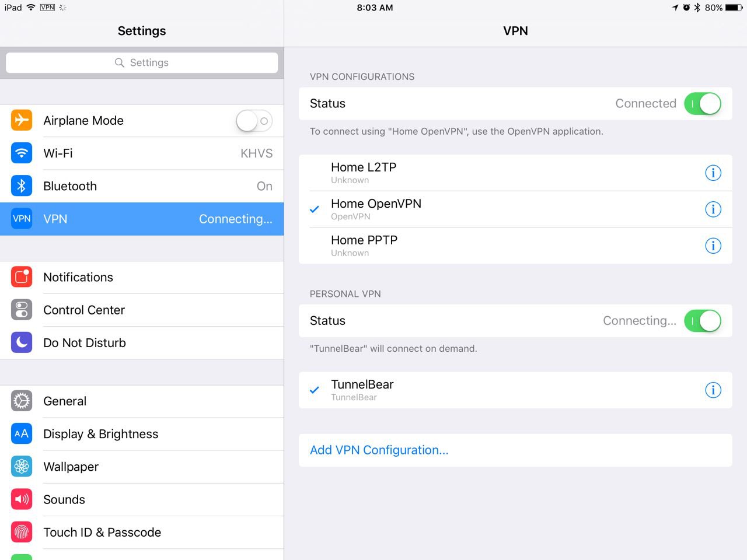Tap the Sounds speaker icon
This screenshot has height=560, width=747.
22,499
